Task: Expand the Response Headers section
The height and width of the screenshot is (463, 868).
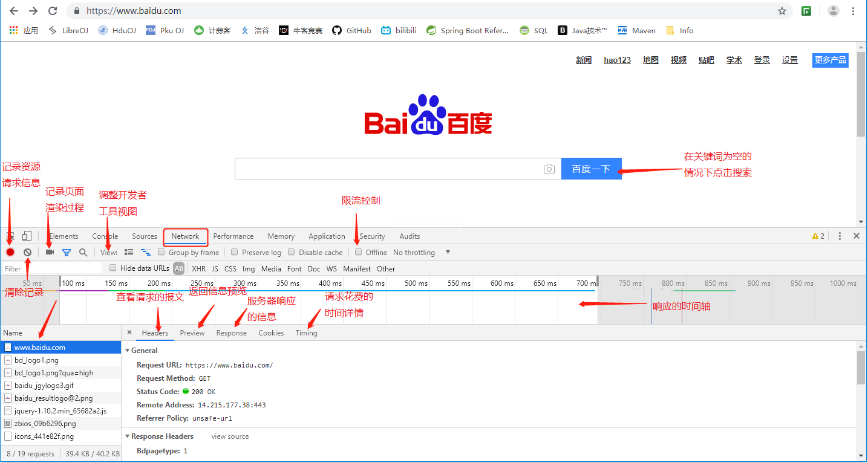Action: [x=127, y=436]
